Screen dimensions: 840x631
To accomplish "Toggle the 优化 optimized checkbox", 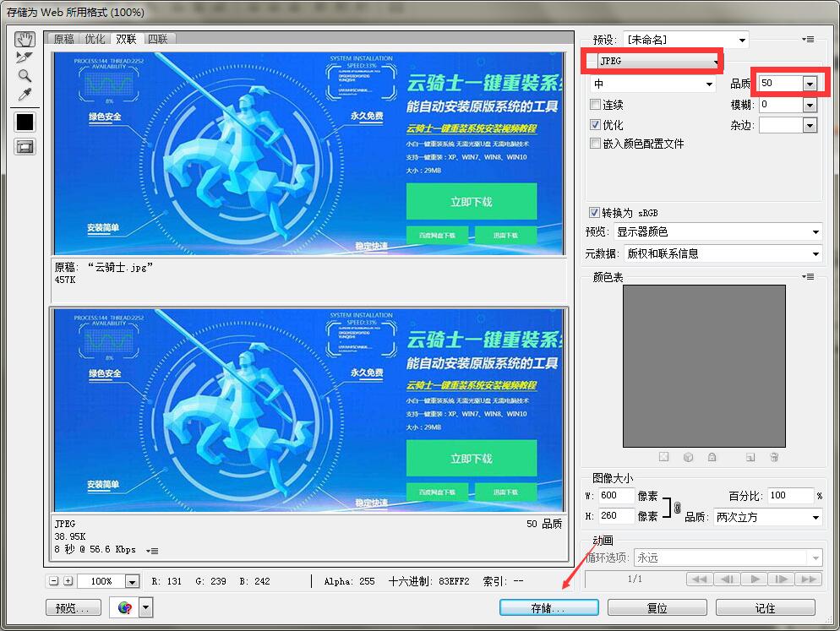I will (595, 125).
